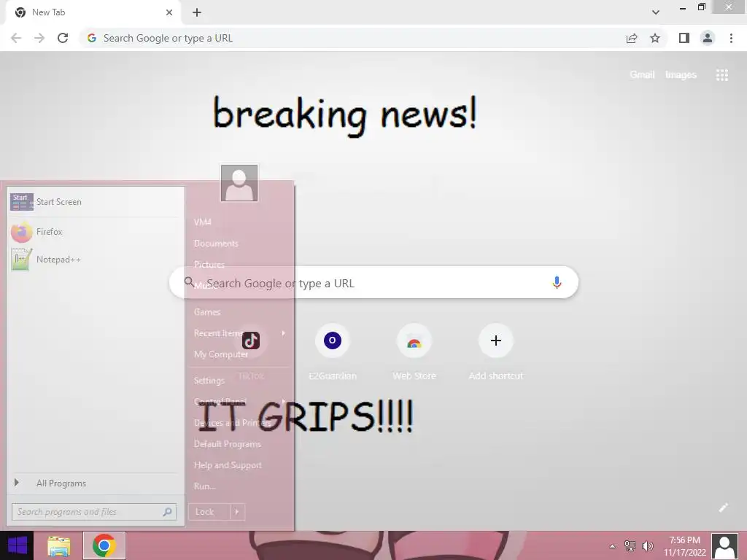Go forward using the arrow button
The height and width of the screenshot is (560, 747).
39,38
